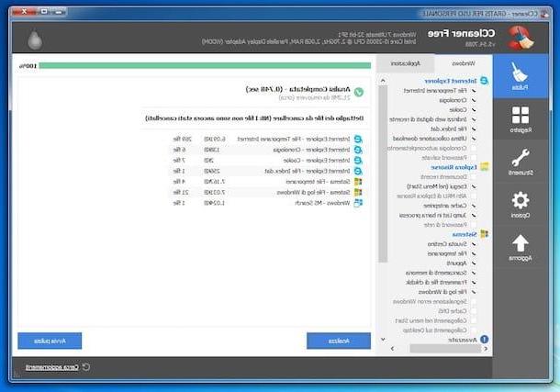Click the horizontal scrollbar thumb under options tree
Image resolution: width=560 pixels, height=392 pixels.
pyautogui.click(x=445, y=349)
